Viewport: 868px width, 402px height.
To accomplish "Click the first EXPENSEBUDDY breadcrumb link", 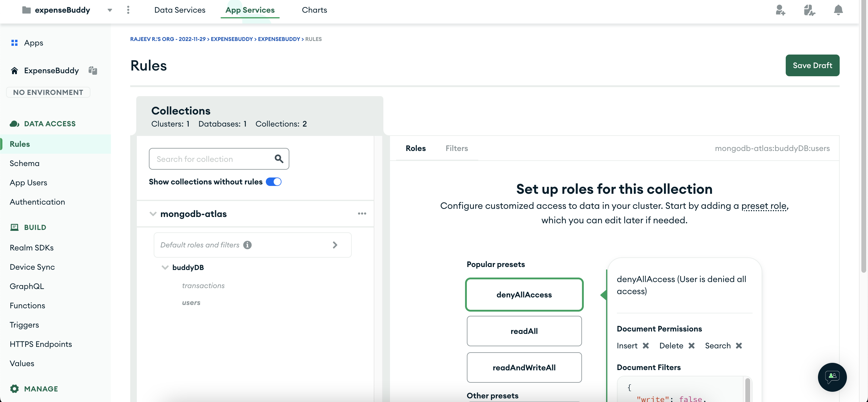I will click(231, 39).
